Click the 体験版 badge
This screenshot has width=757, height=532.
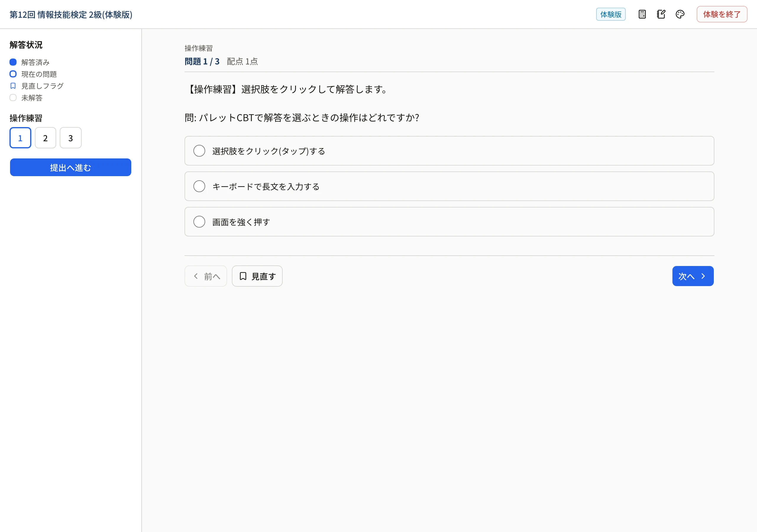pos(611,14)
